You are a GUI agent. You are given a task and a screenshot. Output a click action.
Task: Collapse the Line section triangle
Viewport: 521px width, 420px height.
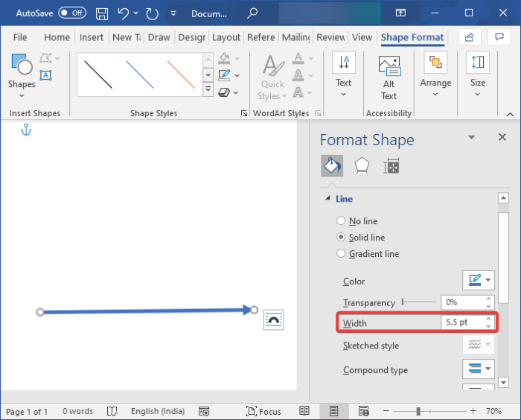[328, 198]
